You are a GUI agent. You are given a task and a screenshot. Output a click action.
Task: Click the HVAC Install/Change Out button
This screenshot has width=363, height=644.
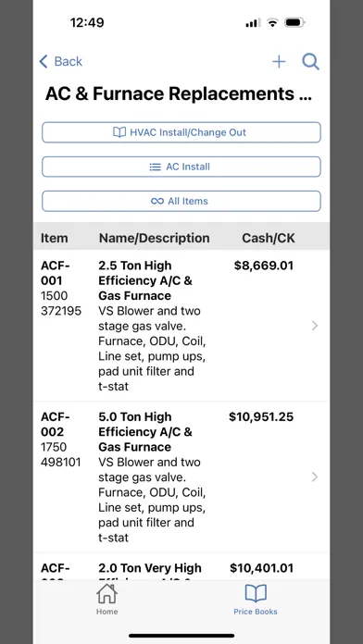coord(181,132)
